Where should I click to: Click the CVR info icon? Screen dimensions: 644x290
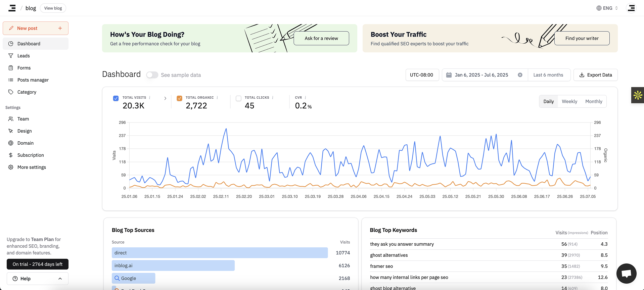point(306,98)
